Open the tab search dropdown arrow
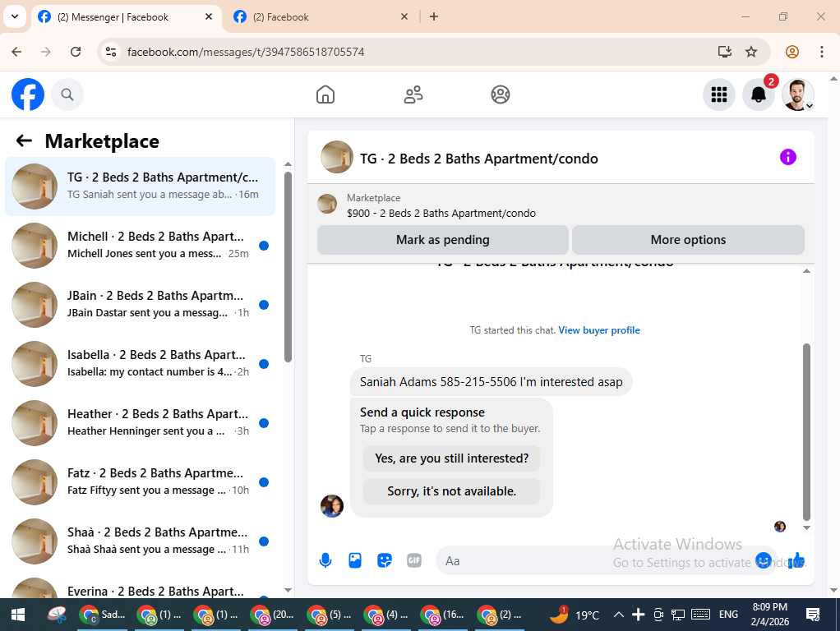Viewport: 840px width, 631px height. [x=15, y=16]
